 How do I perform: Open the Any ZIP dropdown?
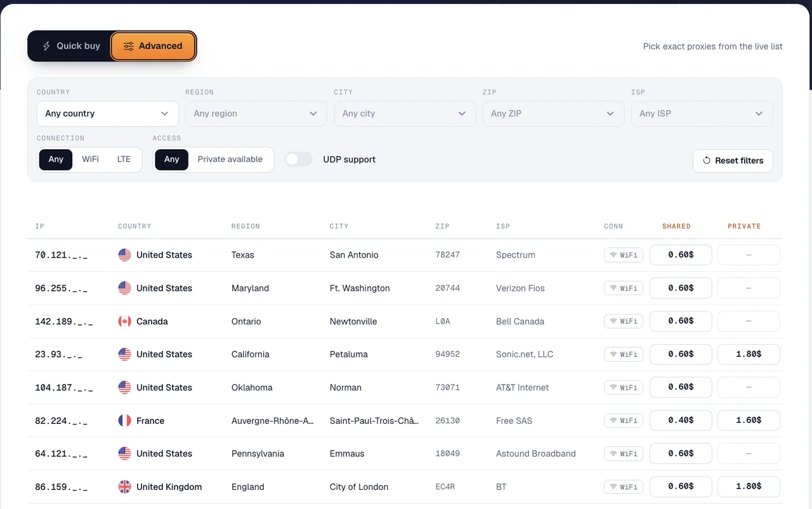coord(553,114)
